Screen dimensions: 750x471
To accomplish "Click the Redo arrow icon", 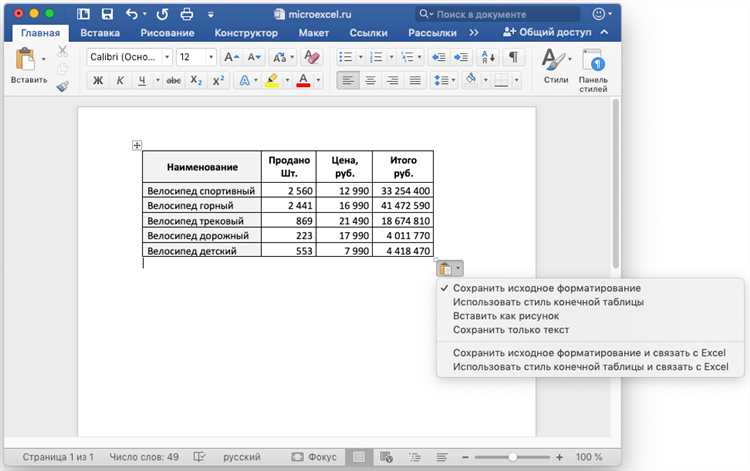I will (x=162, y=14).
